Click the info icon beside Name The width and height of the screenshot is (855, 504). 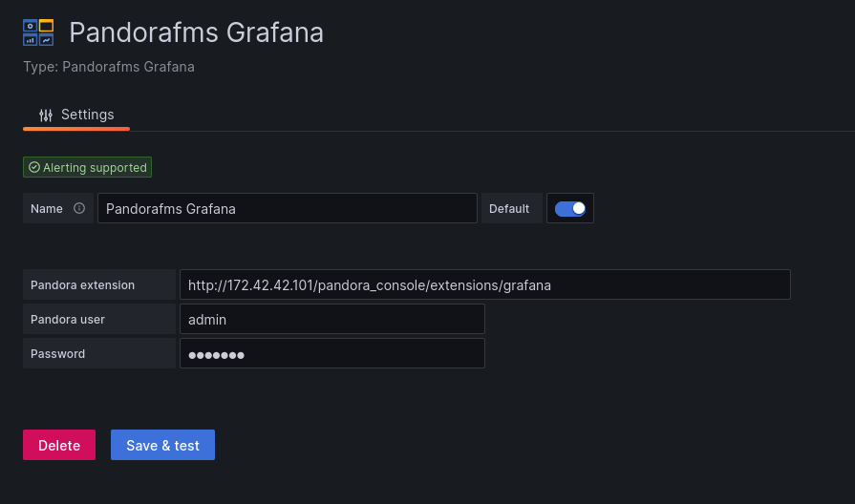[x=79, y=208]
